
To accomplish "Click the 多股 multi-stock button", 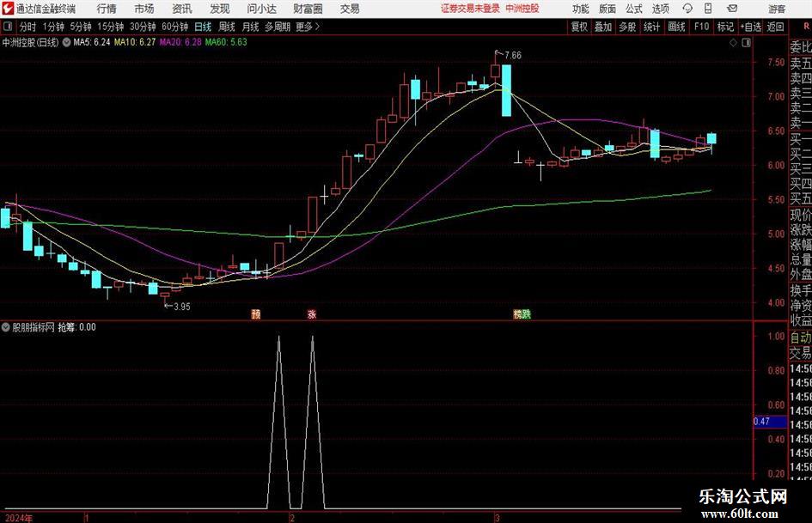I will (627, 27).
